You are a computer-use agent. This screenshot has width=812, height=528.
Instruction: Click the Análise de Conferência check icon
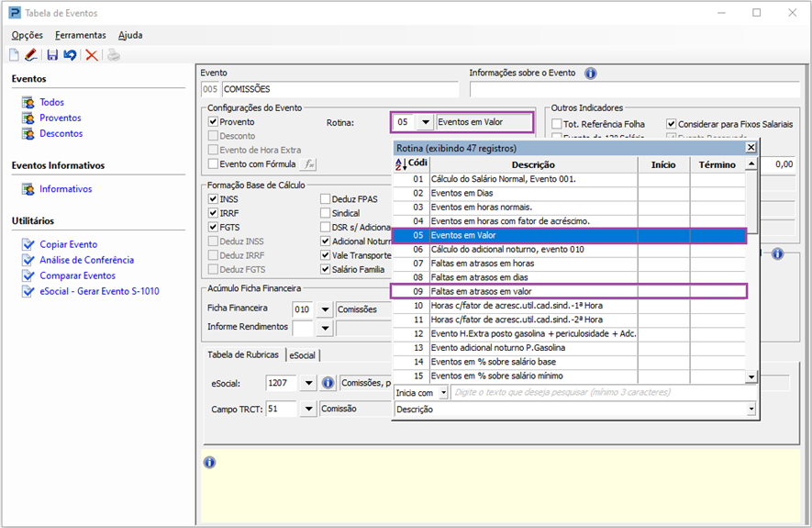point(28,260)
